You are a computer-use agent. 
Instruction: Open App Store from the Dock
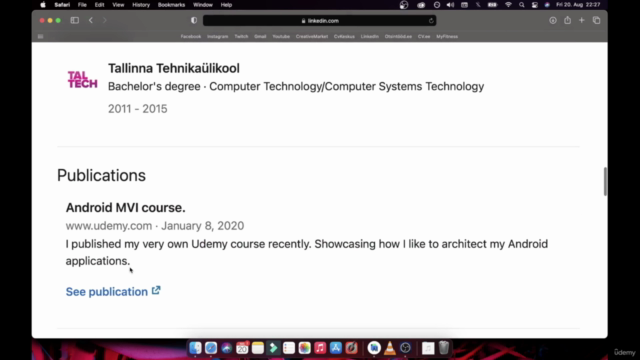pos(336,348)
